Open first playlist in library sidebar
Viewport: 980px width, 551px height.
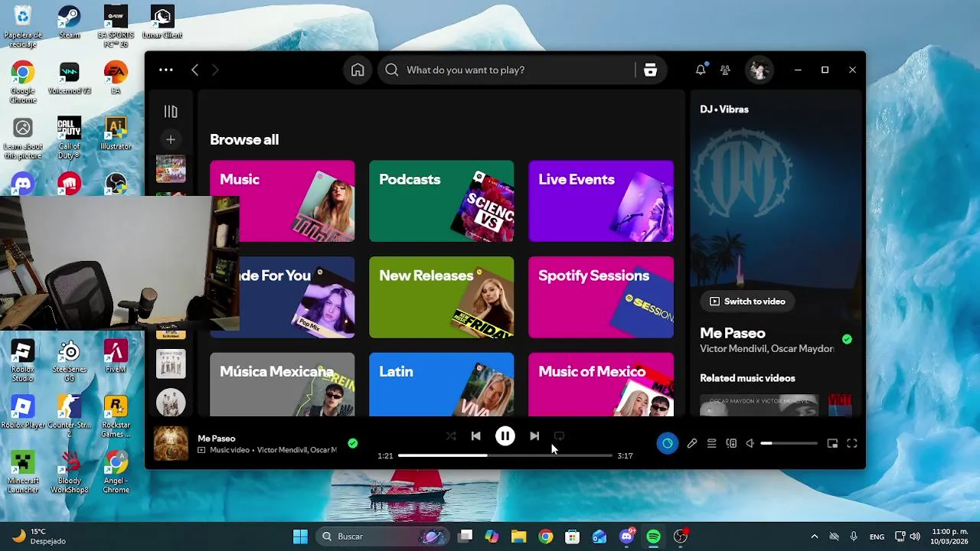(x=171, y=168)
